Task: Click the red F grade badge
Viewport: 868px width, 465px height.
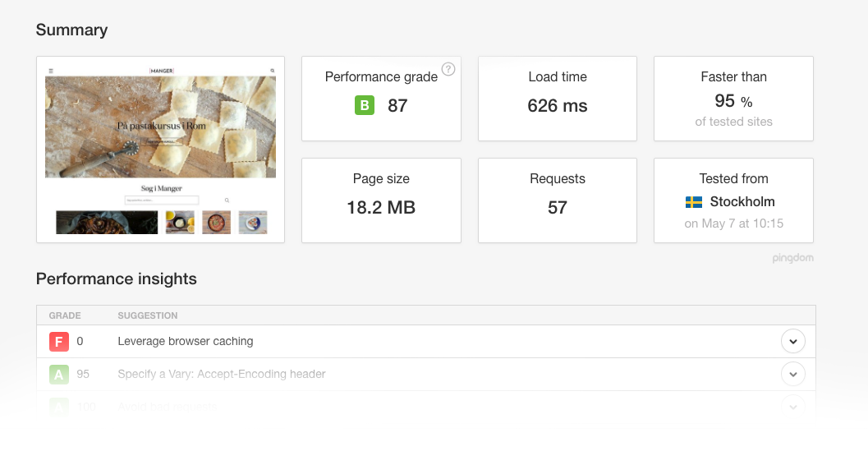Action: point(58,341)
